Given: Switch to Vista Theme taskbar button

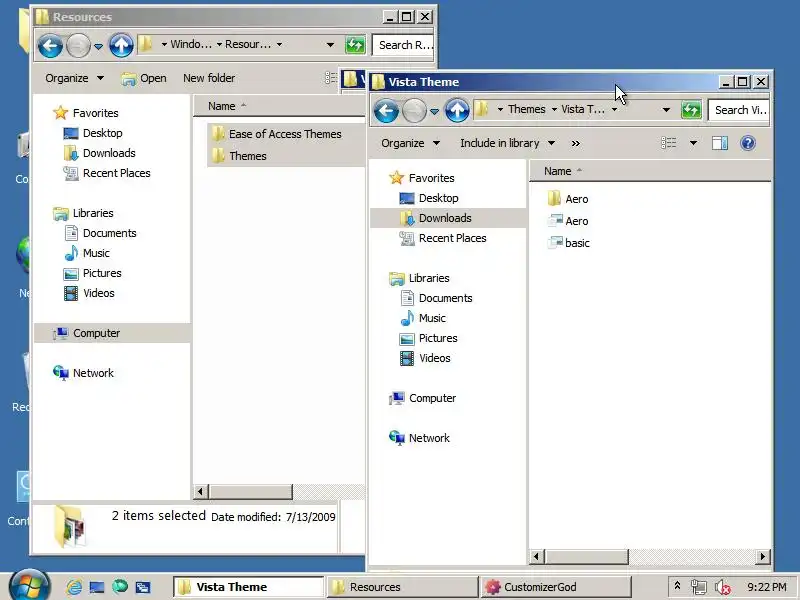Looking at the screenshot, I should click(x=248, y=587).
